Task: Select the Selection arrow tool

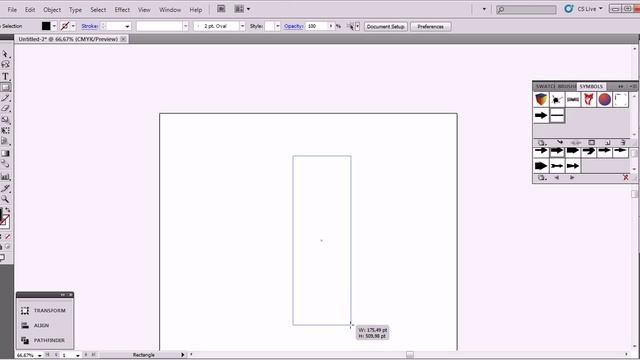Action: tap(5, 54)
